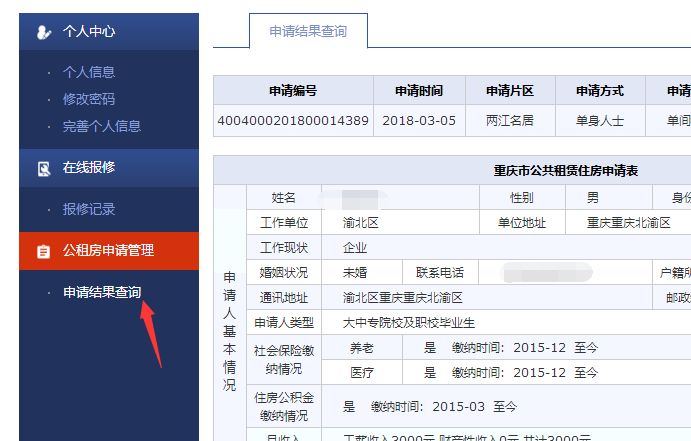Click the 申请人类型 label

coord(284,323)
